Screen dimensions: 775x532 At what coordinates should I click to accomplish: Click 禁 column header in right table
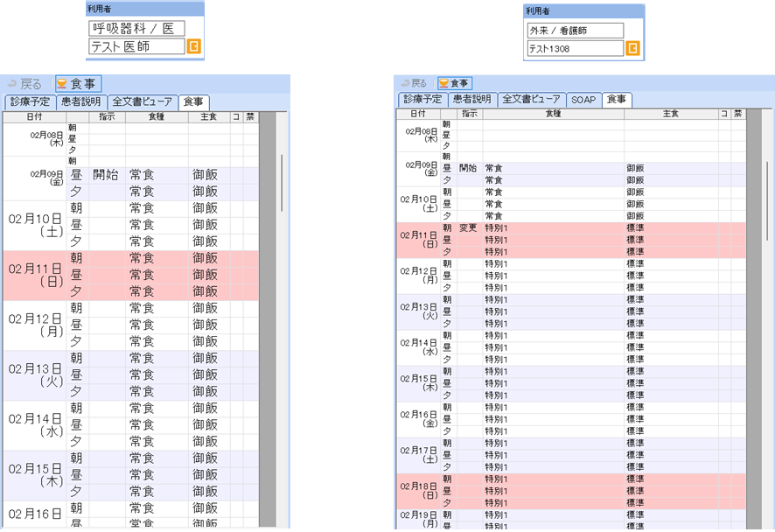tap(738, 114)
